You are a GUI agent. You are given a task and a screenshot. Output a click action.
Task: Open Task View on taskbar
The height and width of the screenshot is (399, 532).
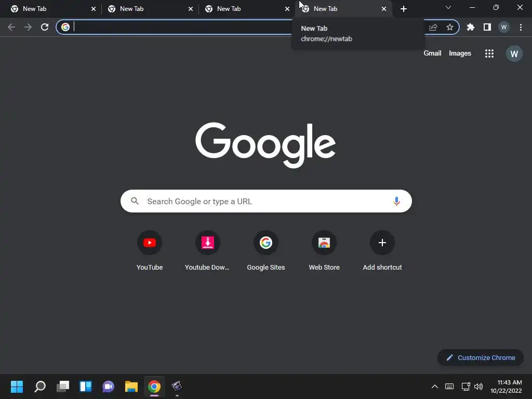click(x=63, y=387)
